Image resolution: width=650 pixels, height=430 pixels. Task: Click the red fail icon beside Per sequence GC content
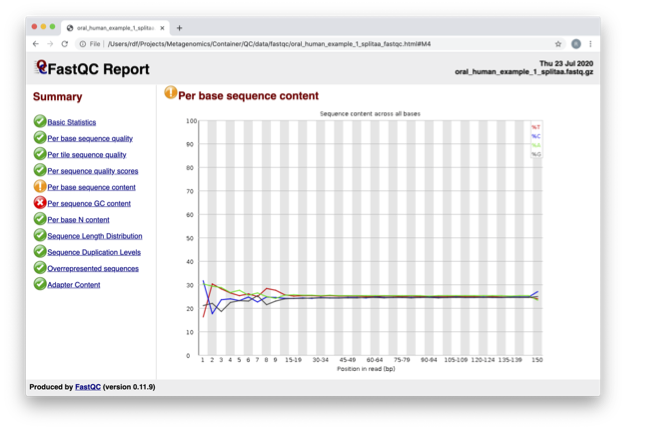coord(40,203)
